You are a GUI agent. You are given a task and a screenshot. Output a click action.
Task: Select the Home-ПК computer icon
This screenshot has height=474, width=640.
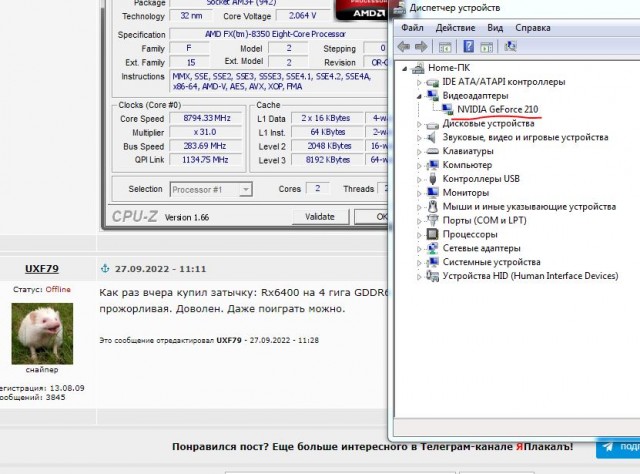pos(418,68)
